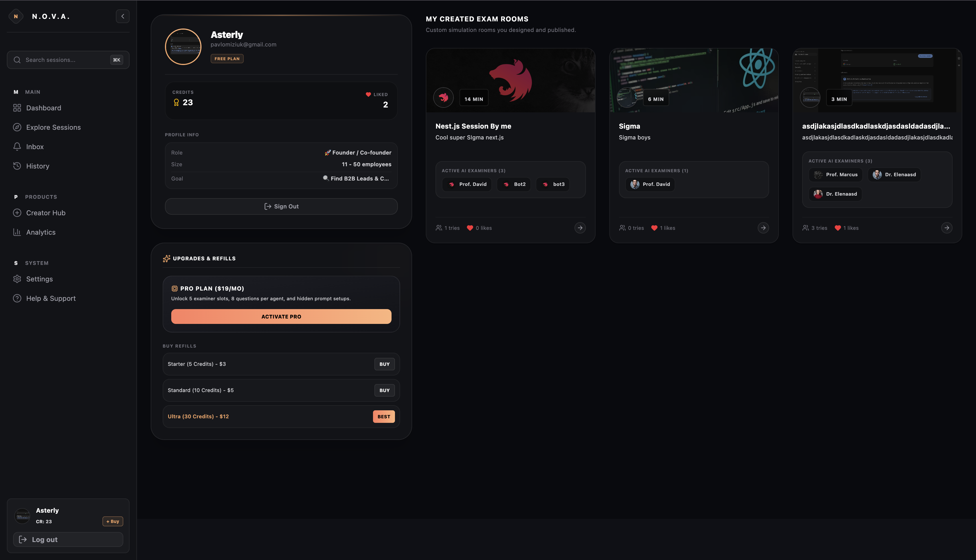Open the Sigma room arrow button
Viewport: 976px width, 560px height.
tap(763, 228)
